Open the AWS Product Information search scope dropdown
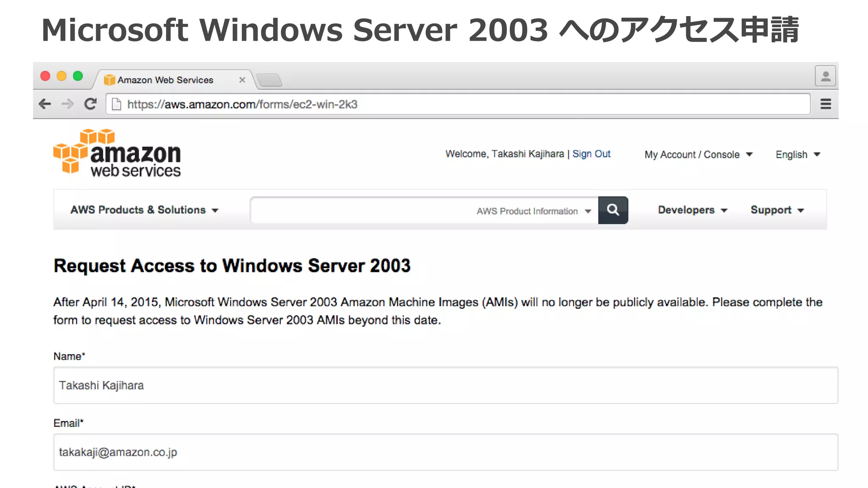 (x=534, y=211)
